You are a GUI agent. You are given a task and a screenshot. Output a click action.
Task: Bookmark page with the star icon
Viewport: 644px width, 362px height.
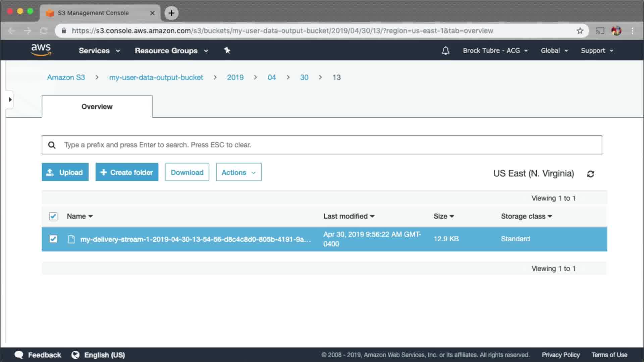click(580, 31)
